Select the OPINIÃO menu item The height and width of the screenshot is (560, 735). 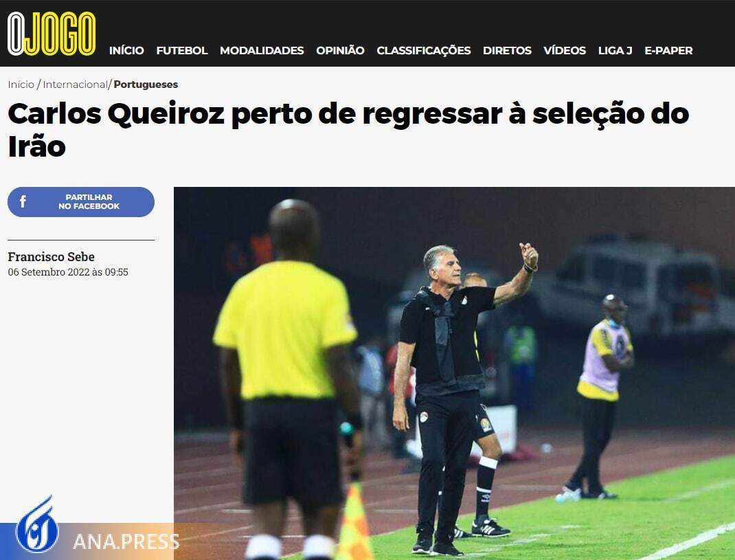[x=340, y=50]
